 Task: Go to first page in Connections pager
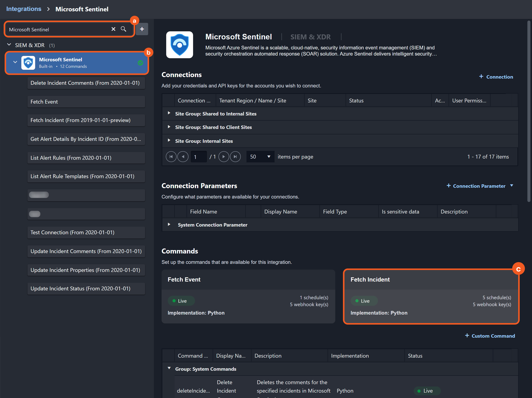point(171,157)
